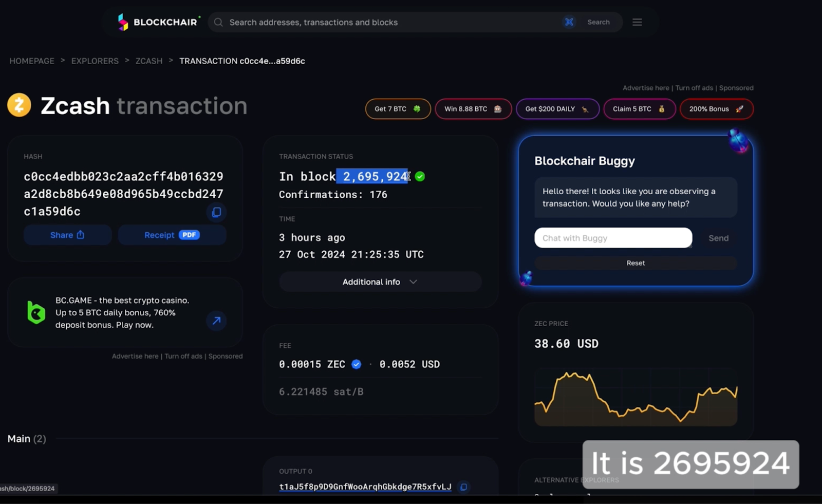The image size is (822, 504).
Task: Click the Main (2) section heading
Action: (27, 439)
